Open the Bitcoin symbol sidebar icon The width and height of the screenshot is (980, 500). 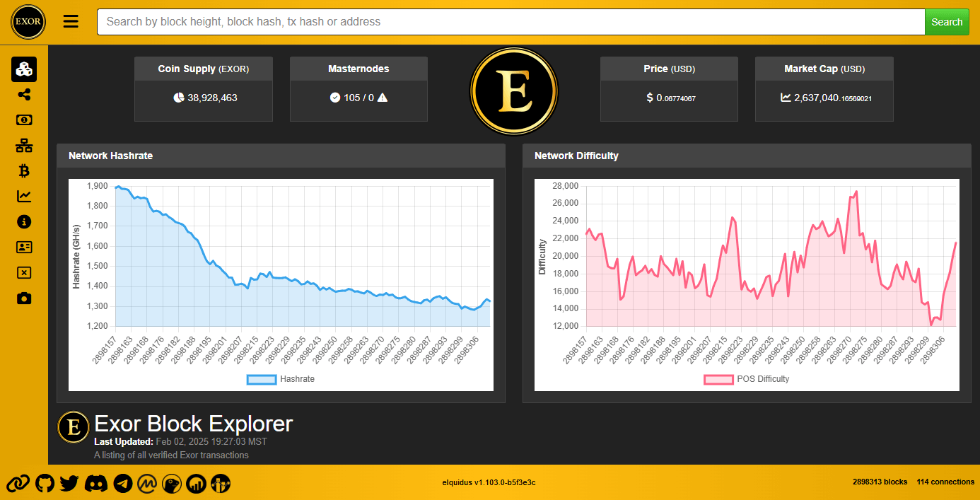[24, 171]
